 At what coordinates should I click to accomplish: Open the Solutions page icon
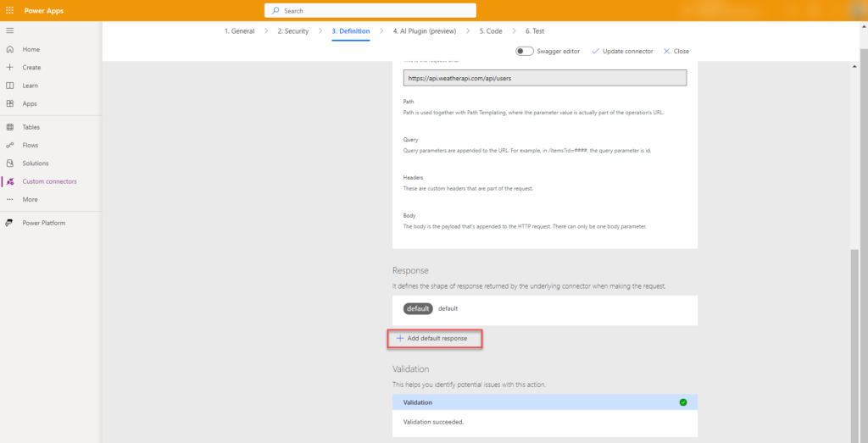(x=10, y=163)
